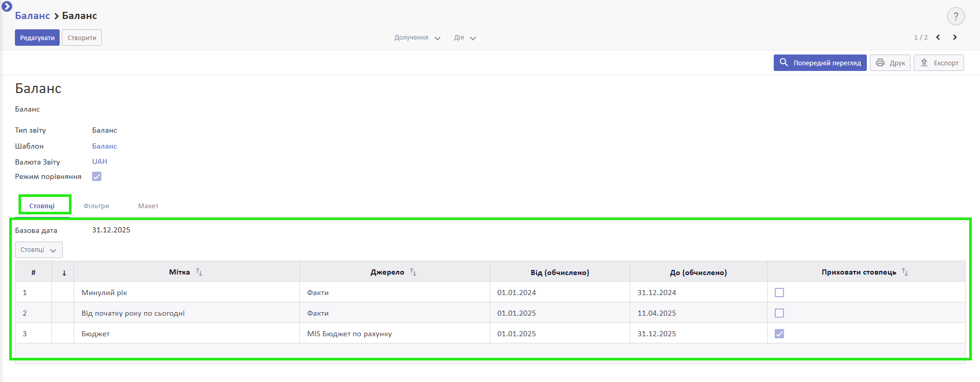The image size is (980, 382).
Task: Expand the Долучення dropdown
Action: coord(417,38)
